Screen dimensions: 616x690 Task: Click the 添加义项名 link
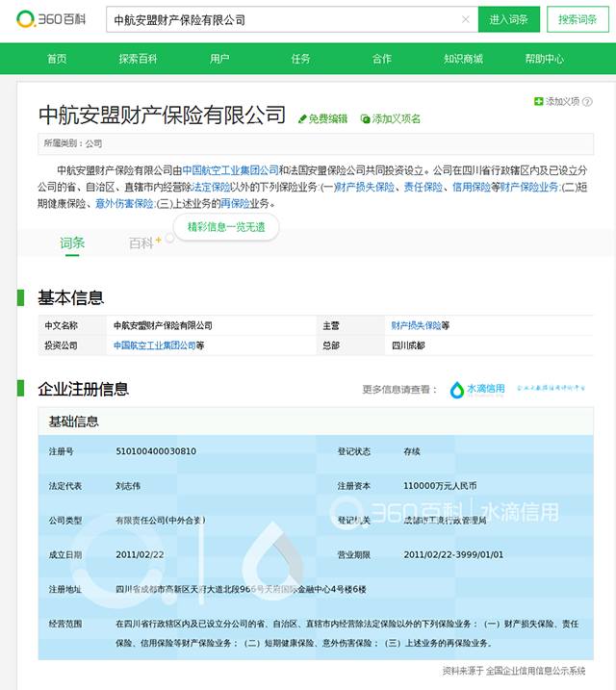pos(390,118)
